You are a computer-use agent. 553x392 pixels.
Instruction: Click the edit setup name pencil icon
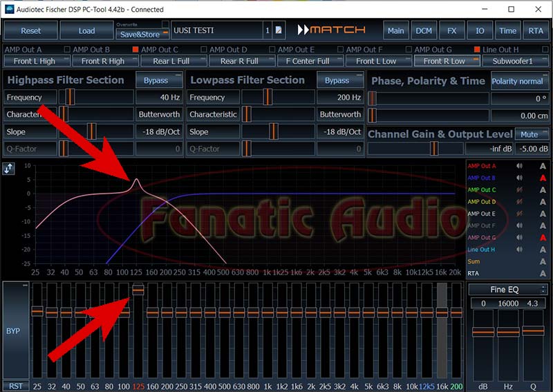pyautogui.click(x=279, y=30)
